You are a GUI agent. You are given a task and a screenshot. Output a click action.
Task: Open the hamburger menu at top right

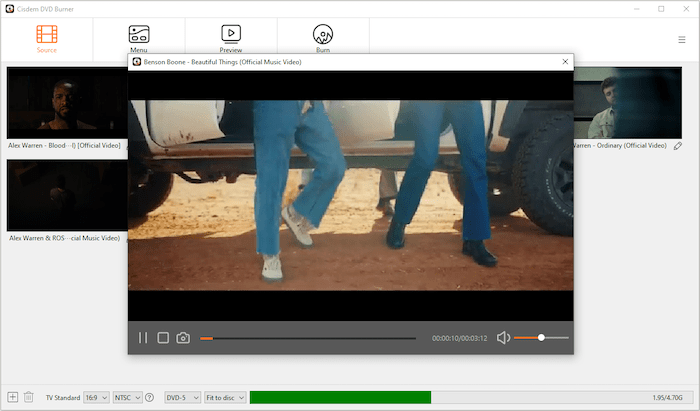681,40
